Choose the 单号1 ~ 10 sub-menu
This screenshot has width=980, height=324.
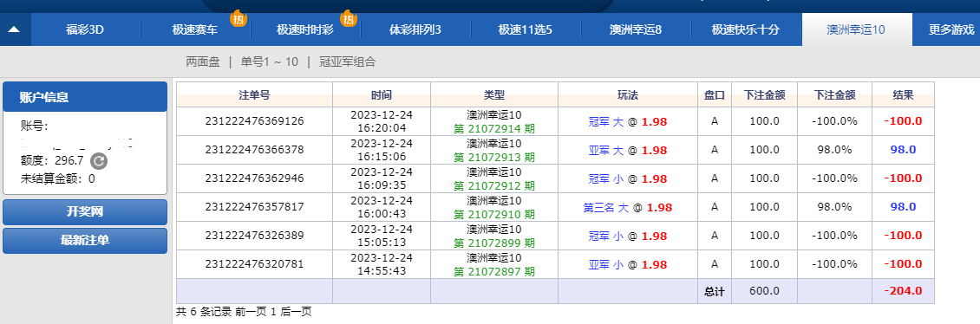(x=270, y=62)
